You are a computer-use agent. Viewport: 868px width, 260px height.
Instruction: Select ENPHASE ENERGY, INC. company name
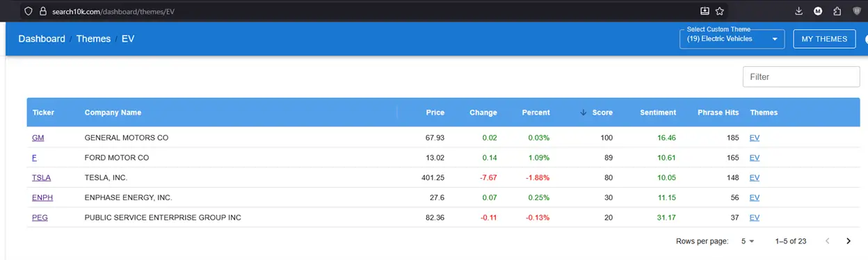[128, 198]
